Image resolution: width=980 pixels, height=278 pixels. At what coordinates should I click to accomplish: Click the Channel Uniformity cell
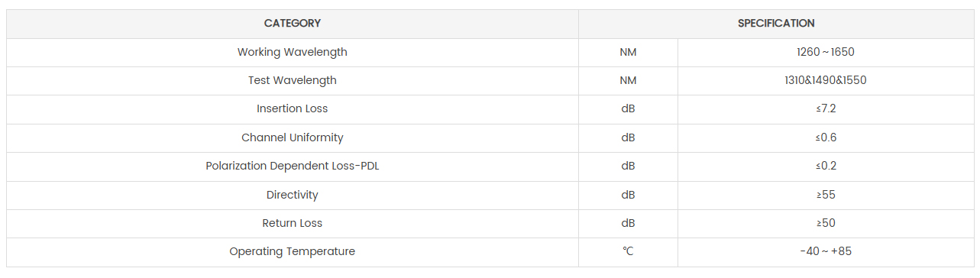pyautogui.click(x=293, y=137)
